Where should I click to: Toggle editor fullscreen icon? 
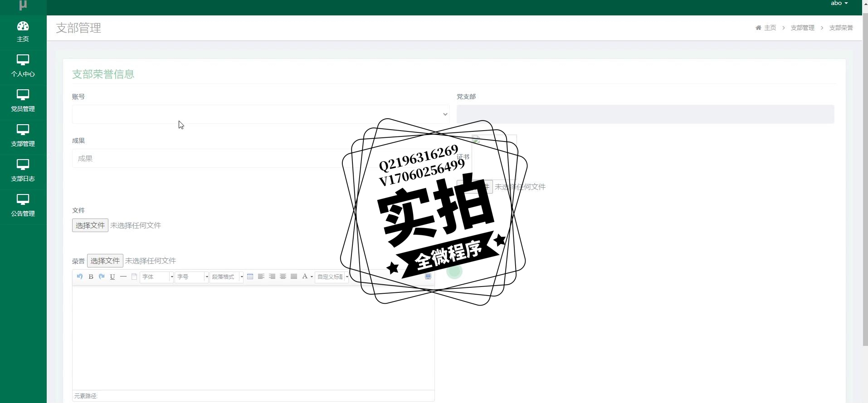click(x=428, y=277)
